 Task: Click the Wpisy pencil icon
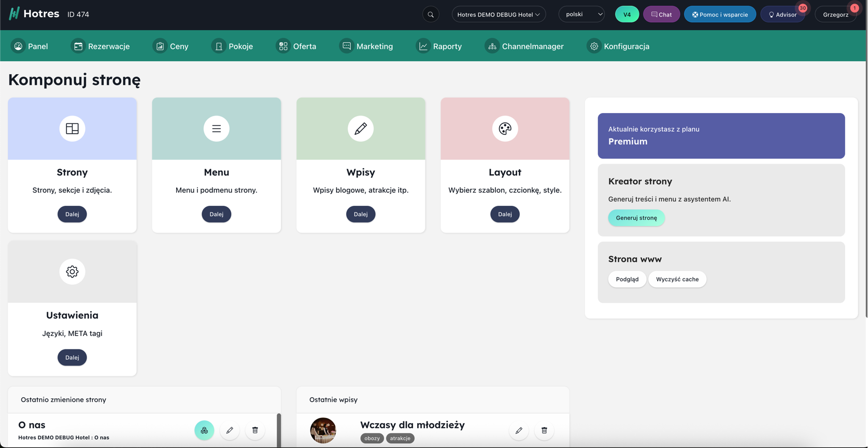361,129
